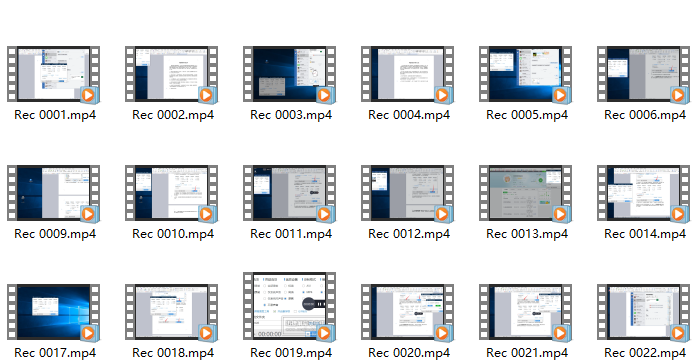
Task: Select the Rec 0009.mp4 file name label
Action: click(x=55, y=234)
